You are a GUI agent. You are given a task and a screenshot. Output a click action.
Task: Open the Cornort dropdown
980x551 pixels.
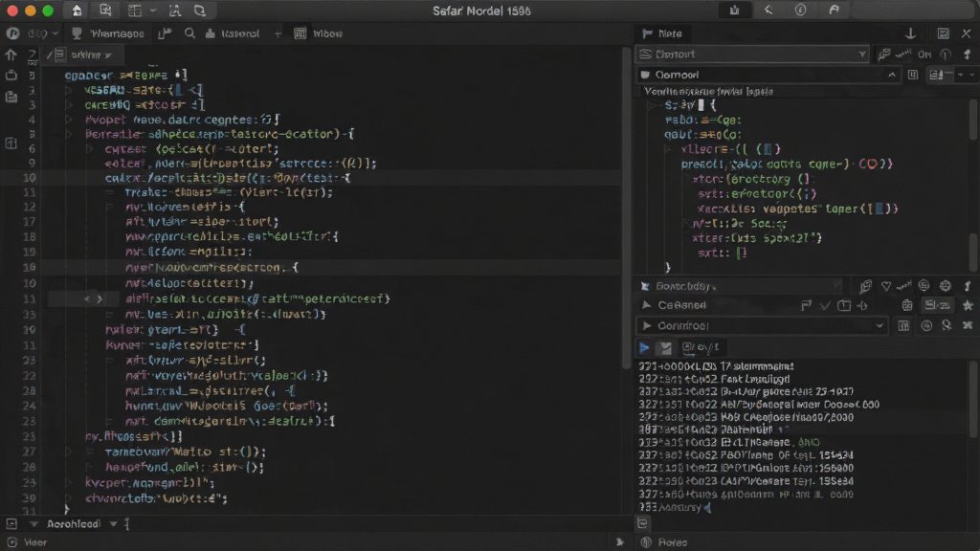coord(752,55)
